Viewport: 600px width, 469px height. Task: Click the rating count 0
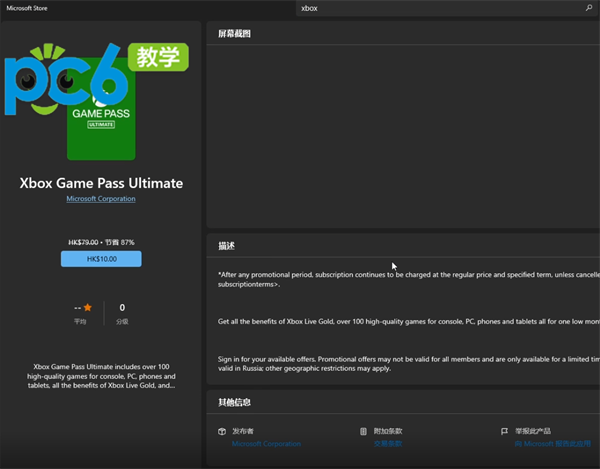[122, 308]
